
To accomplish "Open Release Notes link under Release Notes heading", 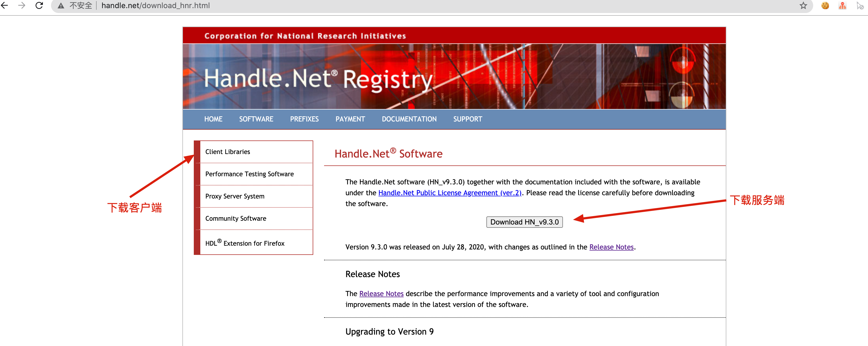I will 381,293.
